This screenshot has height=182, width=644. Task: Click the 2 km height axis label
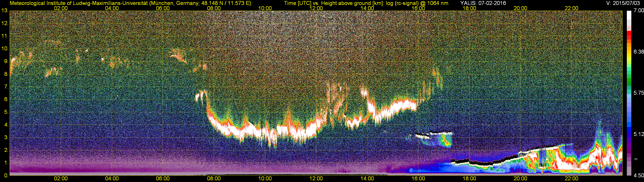[x=6, y=150]
